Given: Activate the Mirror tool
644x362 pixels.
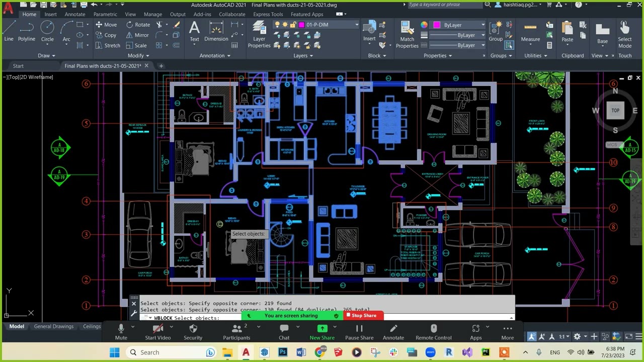Looking at the screenshot, I should (x=137, y=35).
